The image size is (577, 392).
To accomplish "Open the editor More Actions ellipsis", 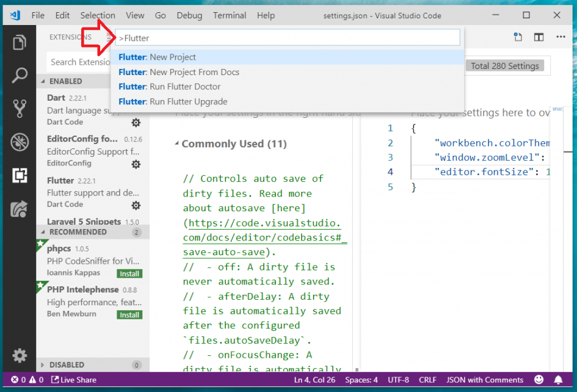I will (x=561, y=37).
